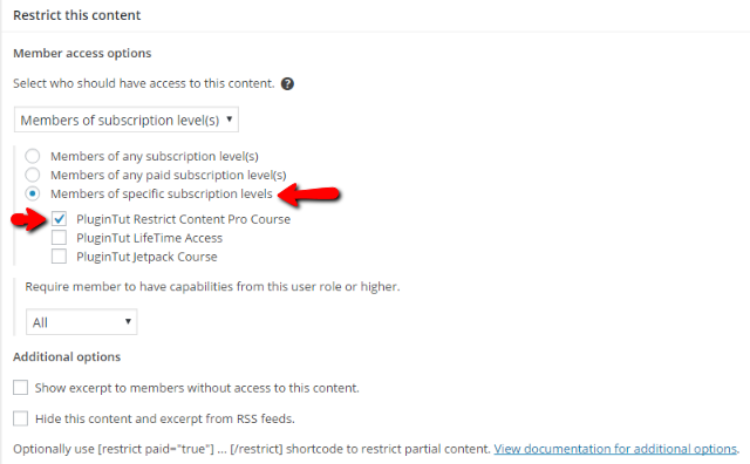This screenshot has width=750, height=464.
Task: Uncheck PluginTut Restrict Content Pro Course checkbox
Action: [x=59, y=219]
